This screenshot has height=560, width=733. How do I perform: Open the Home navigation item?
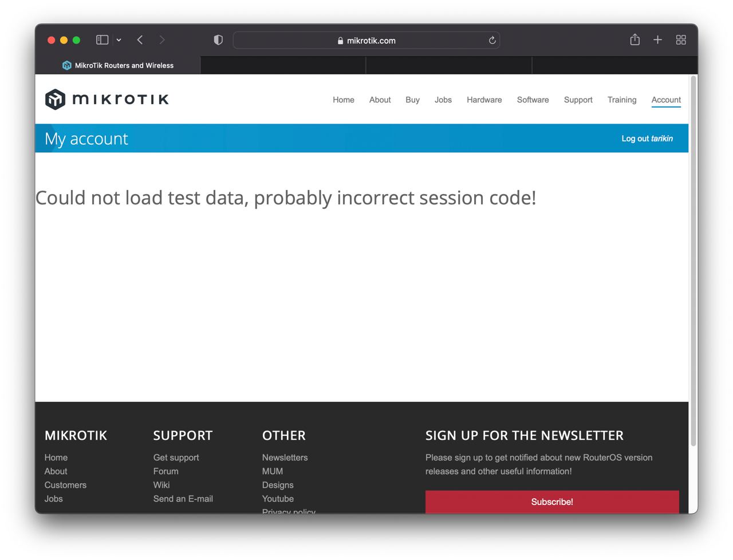pyautogui.click(x=344, y=100)
